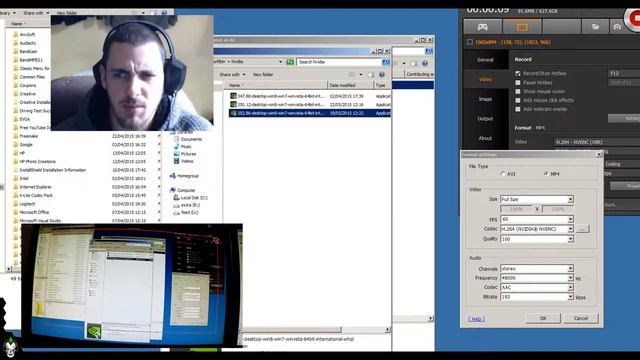Open the Image tab in Bandicam

click(x=485, y=99)
